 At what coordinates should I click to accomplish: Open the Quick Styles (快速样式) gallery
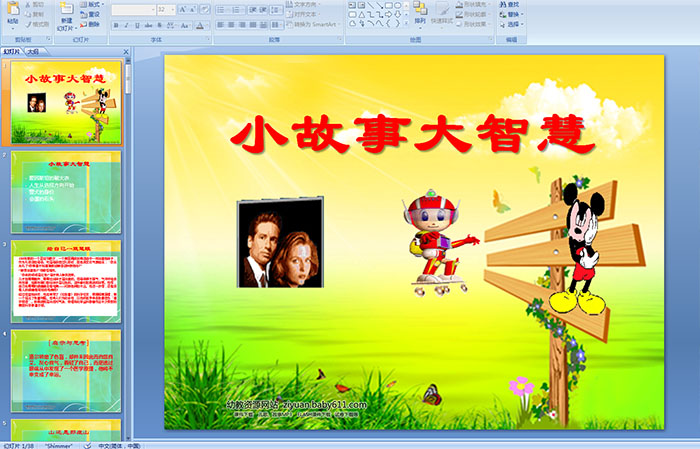(x=442, y=13)
